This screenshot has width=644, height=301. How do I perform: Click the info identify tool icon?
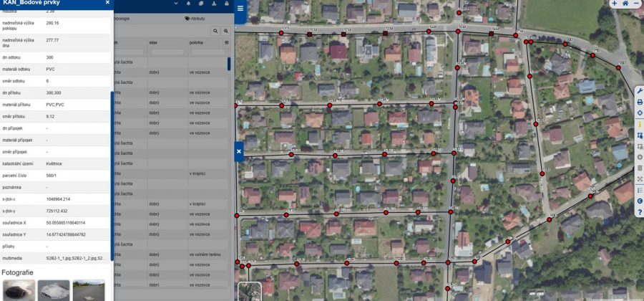click(x=639, y=124)
